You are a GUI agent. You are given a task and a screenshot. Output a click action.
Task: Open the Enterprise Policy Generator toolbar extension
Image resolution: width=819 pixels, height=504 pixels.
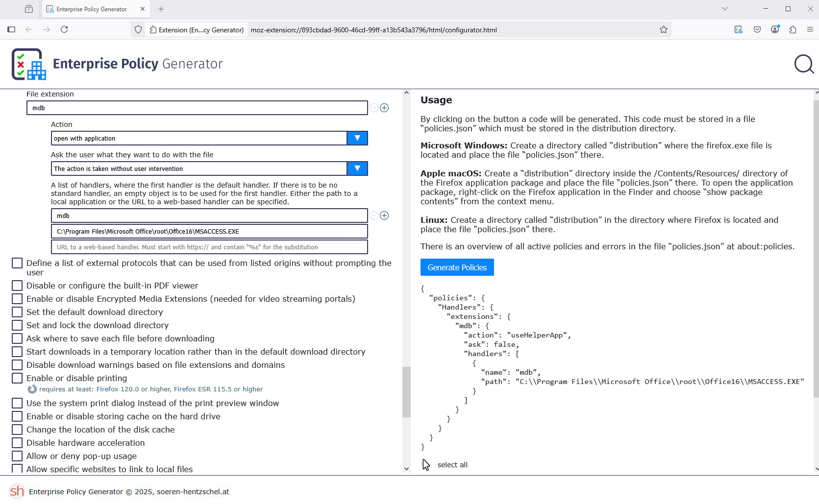(739, 29)
